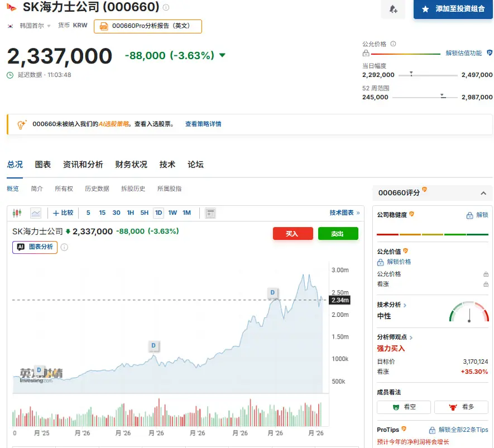Create a price alert with the bell icon
This screenshot has width=494, height=448.
tap(393, 9)
